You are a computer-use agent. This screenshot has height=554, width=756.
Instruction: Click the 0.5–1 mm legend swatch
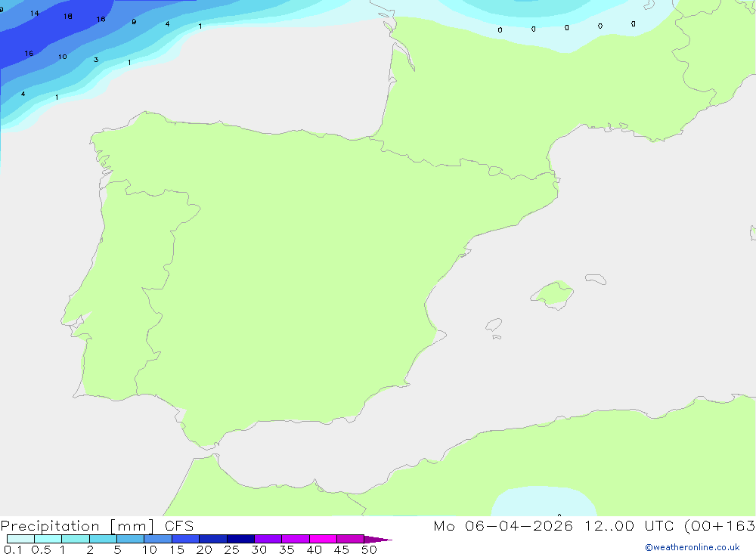tap(48, 539)
